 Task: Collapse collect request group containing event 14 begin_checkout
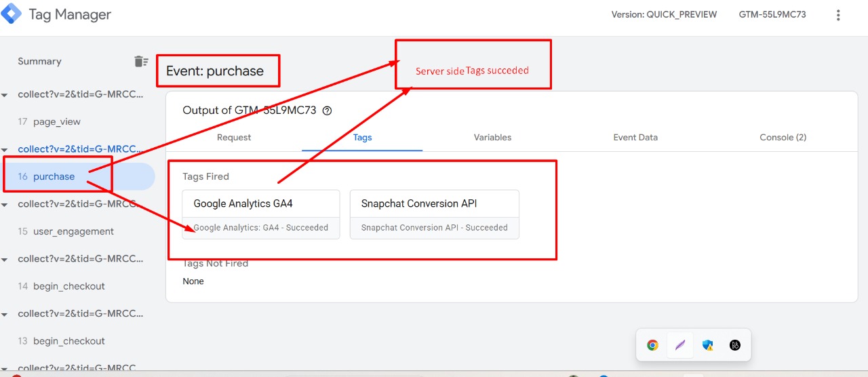[4, 260]
